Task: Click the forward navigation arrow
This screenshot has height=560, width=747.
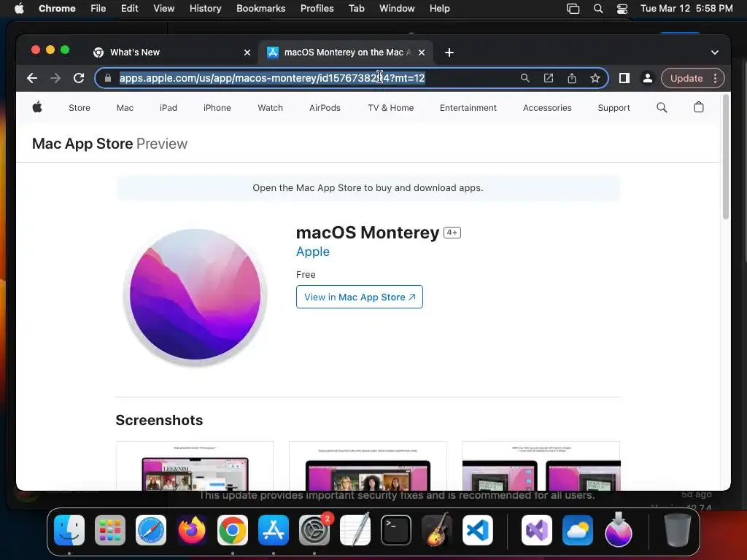Action: click(55, 78)
